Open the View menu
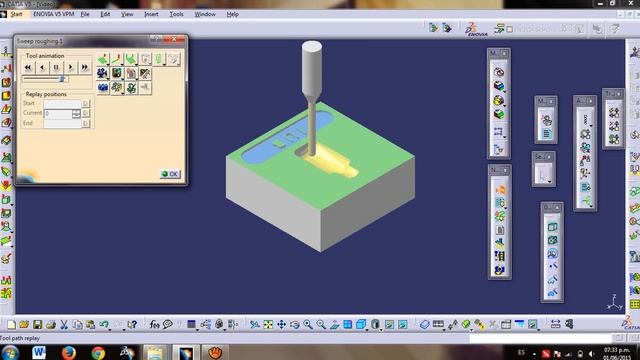The image size is (640, 360). (x=127, y=14)
